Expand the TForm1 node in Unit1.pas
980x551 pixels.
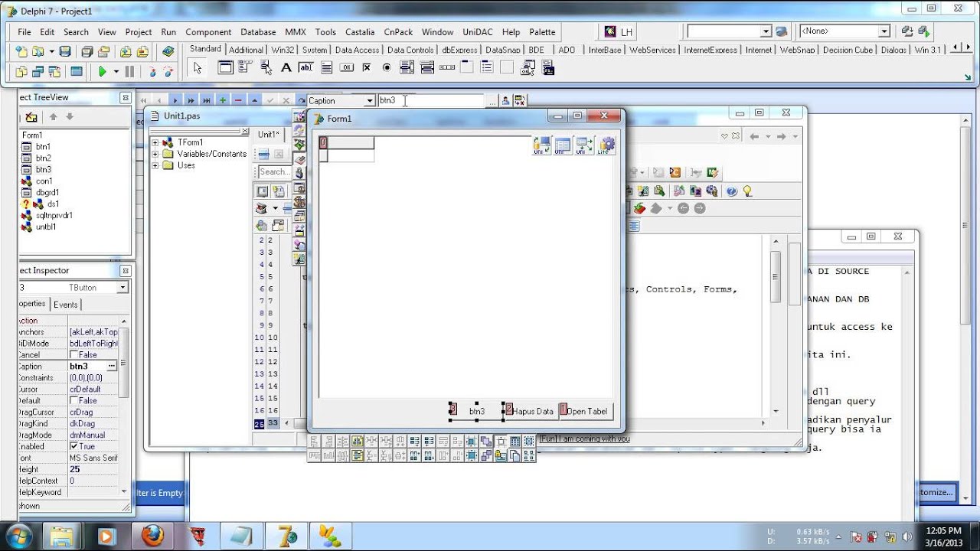[155, 142]
